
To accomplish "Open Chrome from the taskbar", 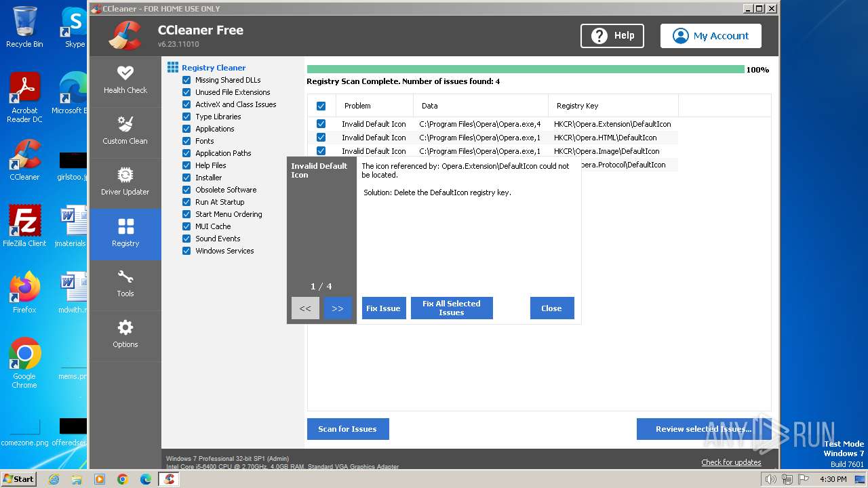I will click(123, 479).
